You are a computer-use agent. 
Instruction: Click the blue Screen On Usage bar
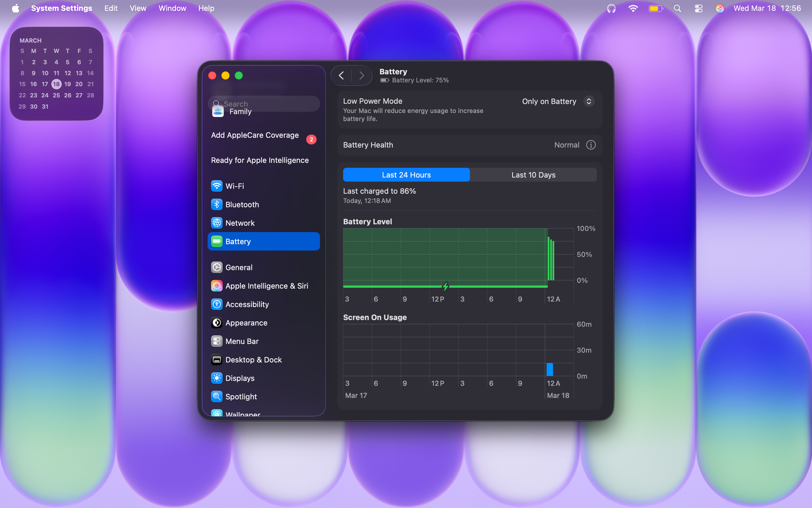550,369
